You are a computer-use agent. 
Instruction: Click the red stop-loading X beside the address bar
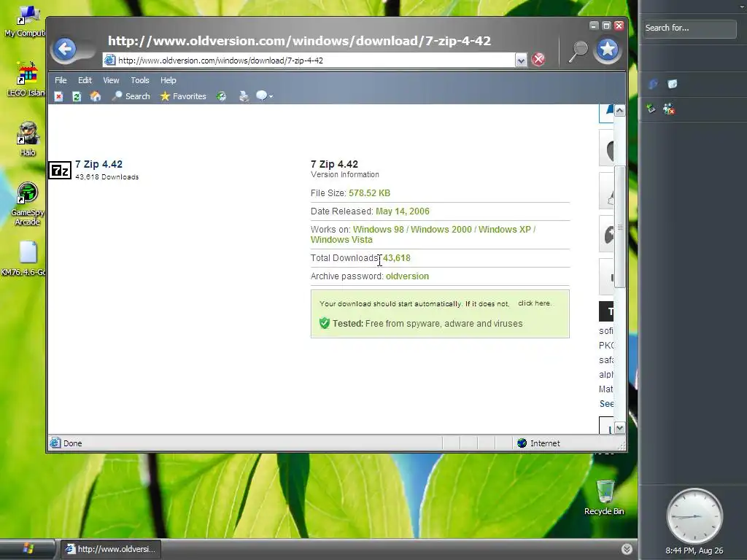[538, 60]
